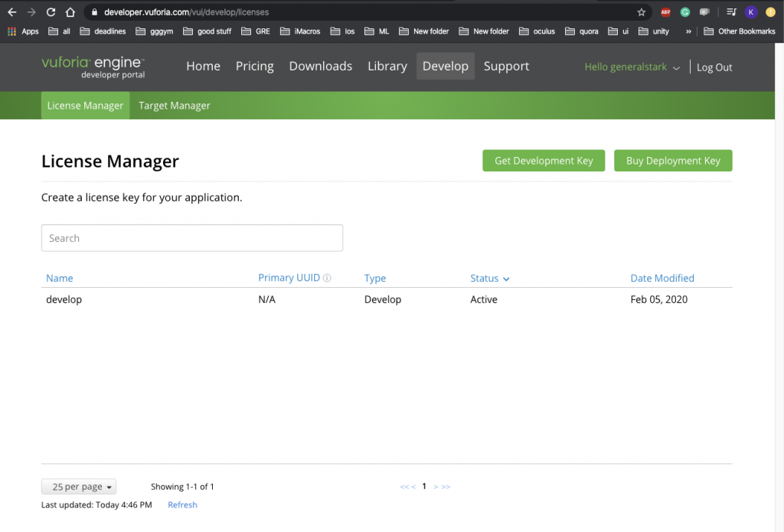The width and height of the screenshot is (784, 532).
Task: Click the 'Active' status cell
Action: pos(484,299)
